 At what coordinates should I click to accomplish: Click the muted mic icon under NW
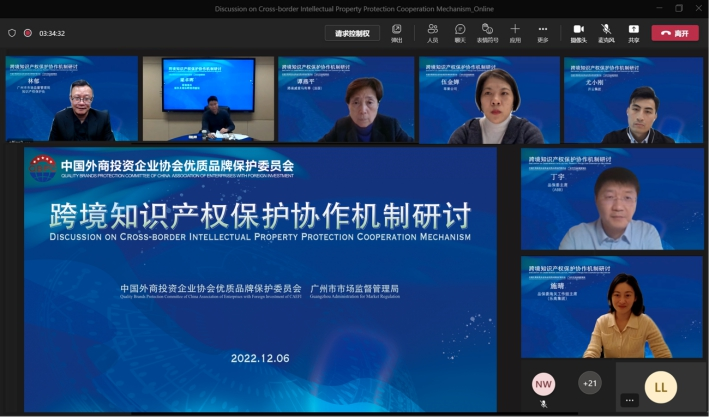[544, 404]
